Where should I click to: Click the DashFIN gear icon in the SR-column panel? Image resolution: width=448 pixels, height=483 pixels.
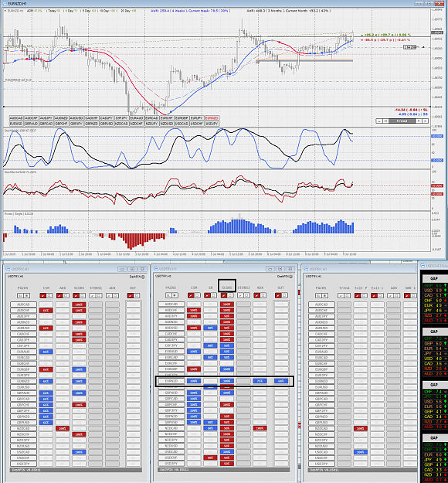[291, 277]
